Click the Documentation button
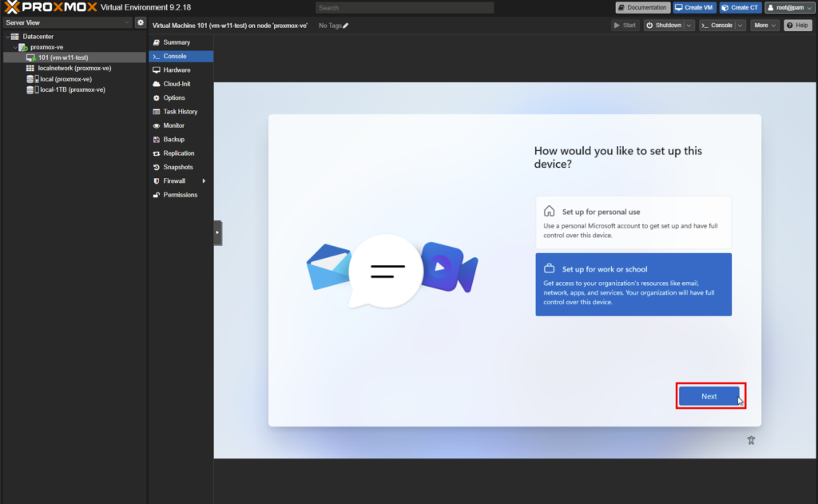818x504 pixels. (x=643, y=7)
